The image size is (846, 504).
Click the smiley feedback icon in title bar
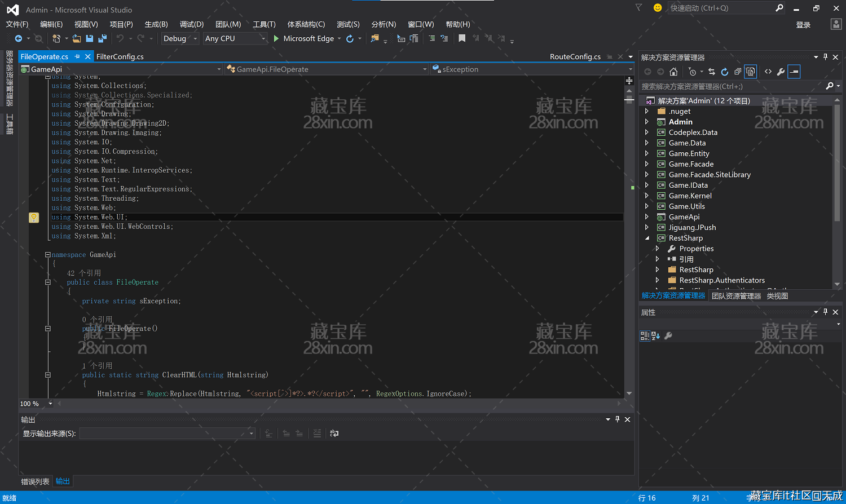pos(658,8)
